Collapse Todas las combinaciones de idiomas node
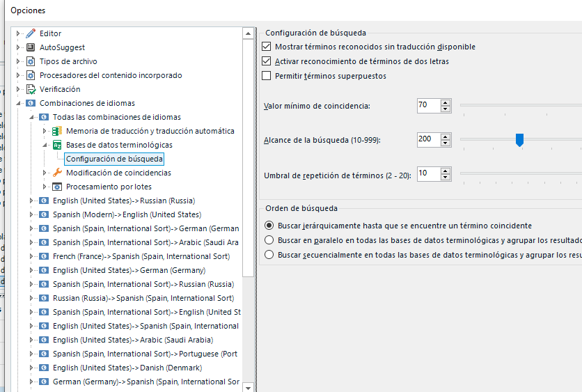Viewport: 582px width, 392px height. [x=31, y=117]
